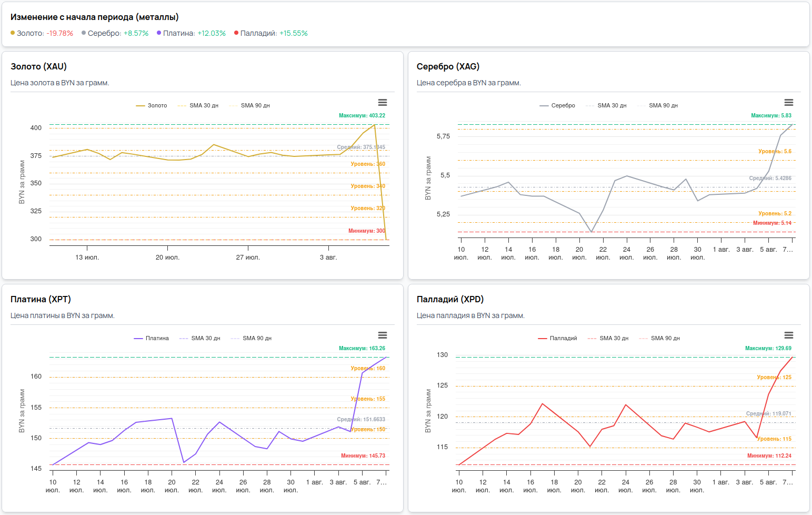Toggle the Серебро series in the silver chart legend
This screenshot has height=515, width=812.
557,105
